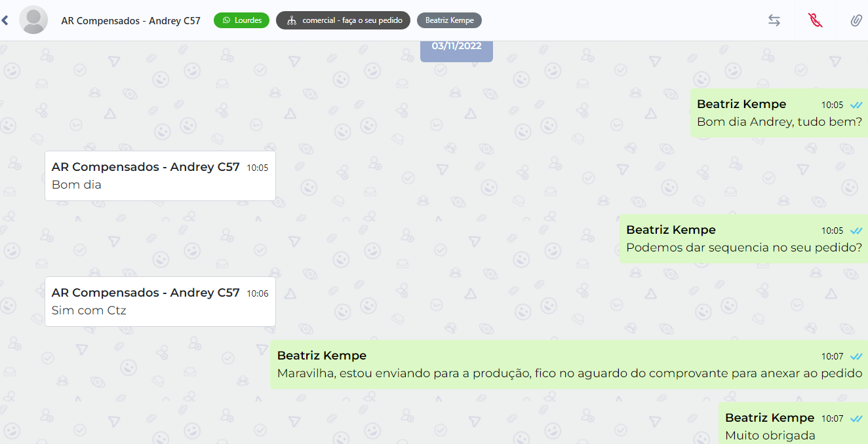Click the back arrow chevron
The height and width of the screenshot is (444, 868).
(5, 20)
